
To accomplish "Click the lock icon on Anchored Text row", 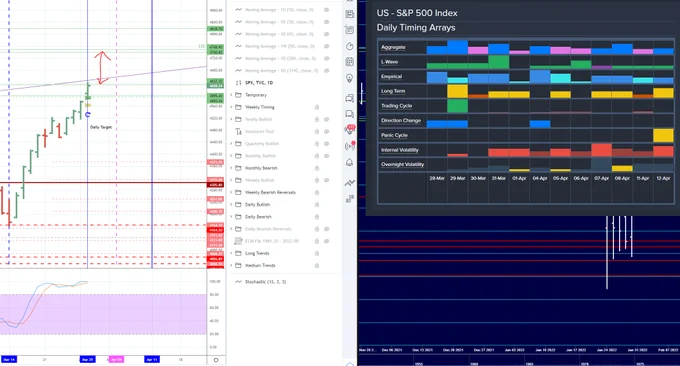I will coord(317,131).
